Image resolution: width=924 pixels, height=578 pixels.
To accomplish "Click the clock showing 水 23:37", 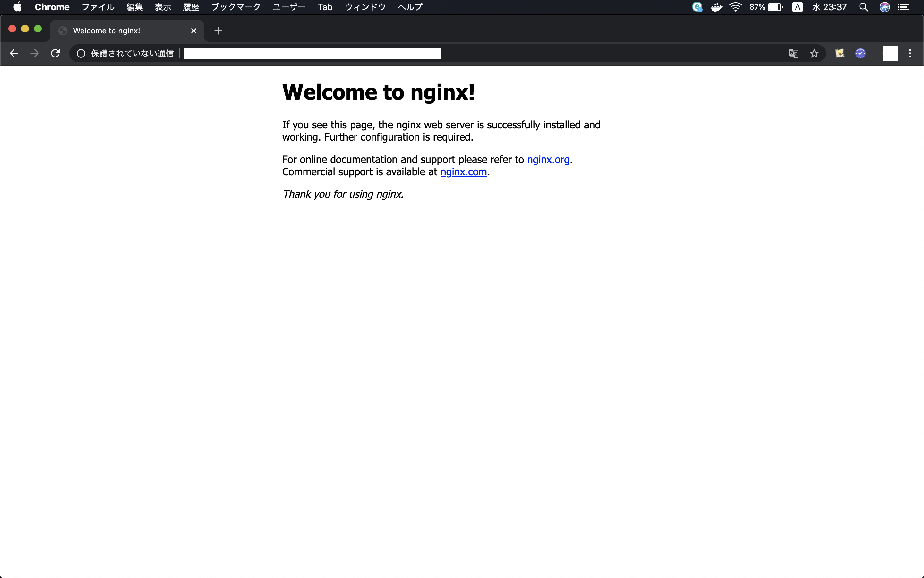I will pos(829,7).
